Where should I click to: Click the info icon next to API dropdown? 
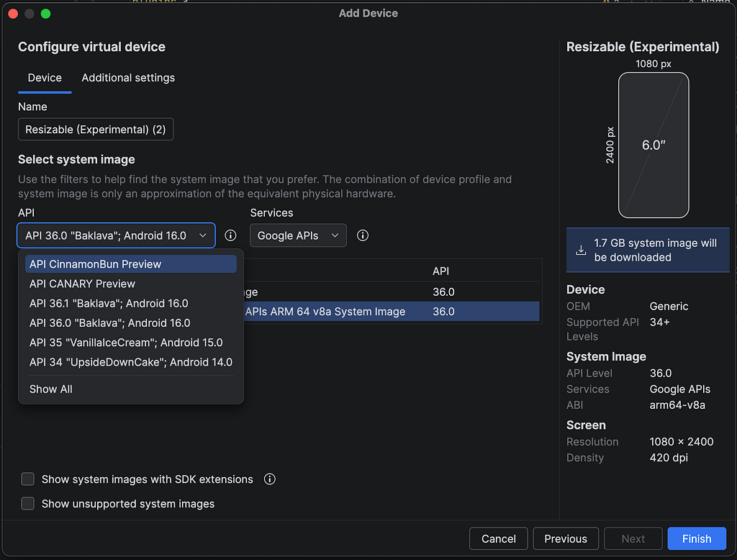[x=230, y=235]
